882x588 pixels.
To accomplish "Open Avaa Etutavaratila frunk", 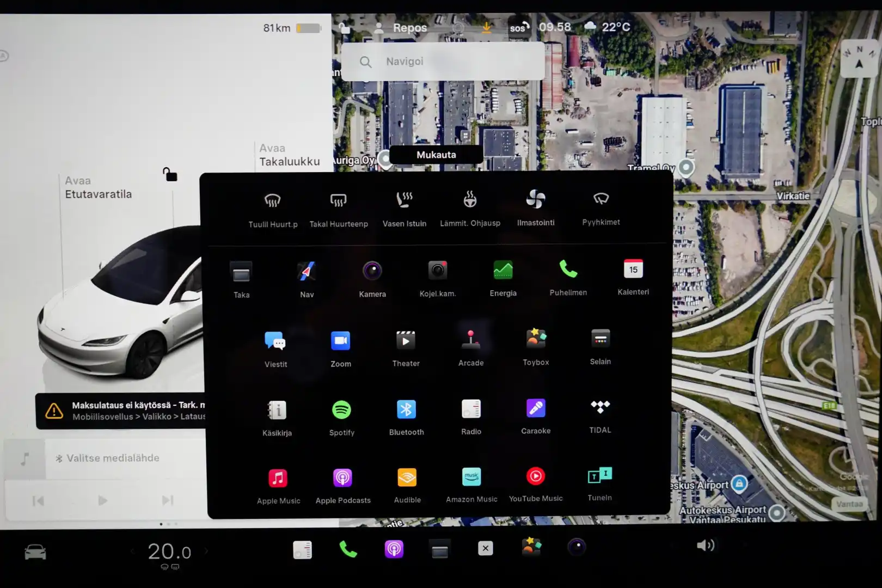I will 98,187.
